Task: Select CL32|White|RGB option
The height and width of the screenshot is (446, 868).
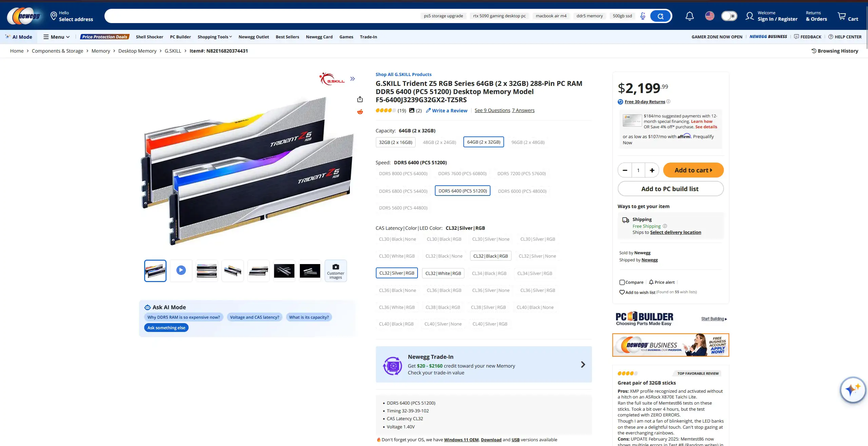Action: click(443, 273)
